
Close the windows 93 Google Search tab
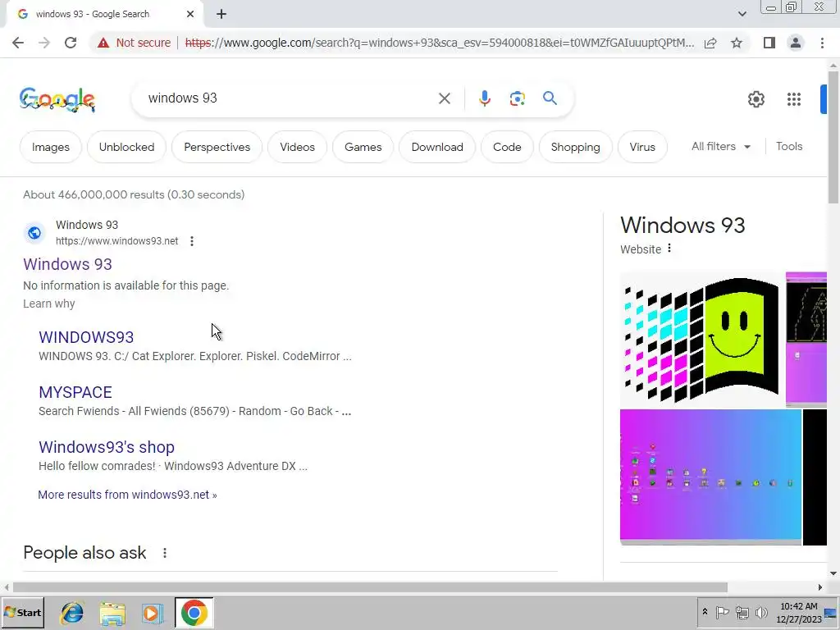tap(190, 14)
